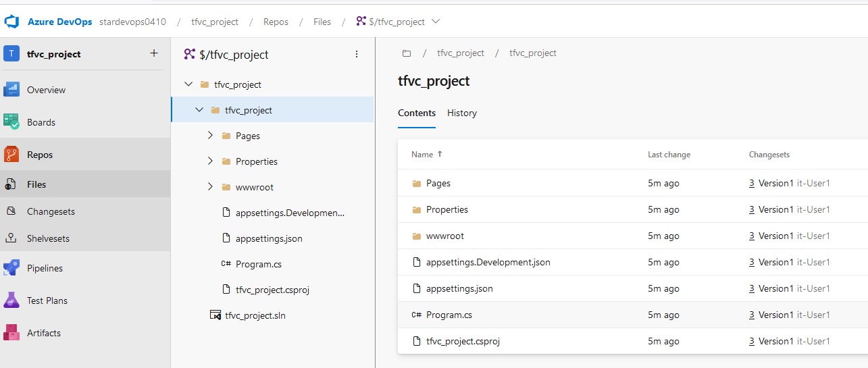Image resolution: width=868 pixels, height=368 pixels.
Task: Sort by the Name column header
Action: click(422, 155)
